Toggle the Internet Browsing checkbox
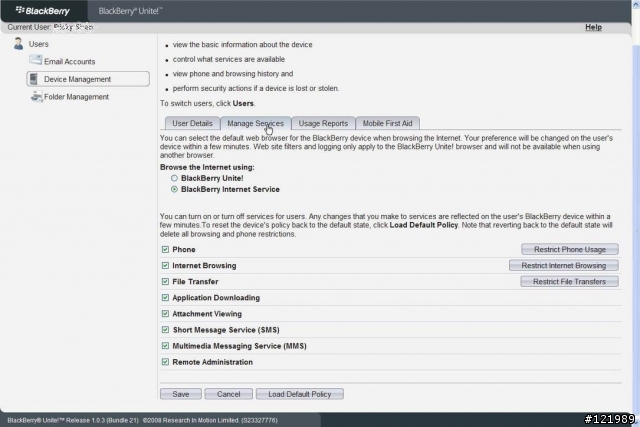This screenshot has width=640, height=427. pos(165,265)
